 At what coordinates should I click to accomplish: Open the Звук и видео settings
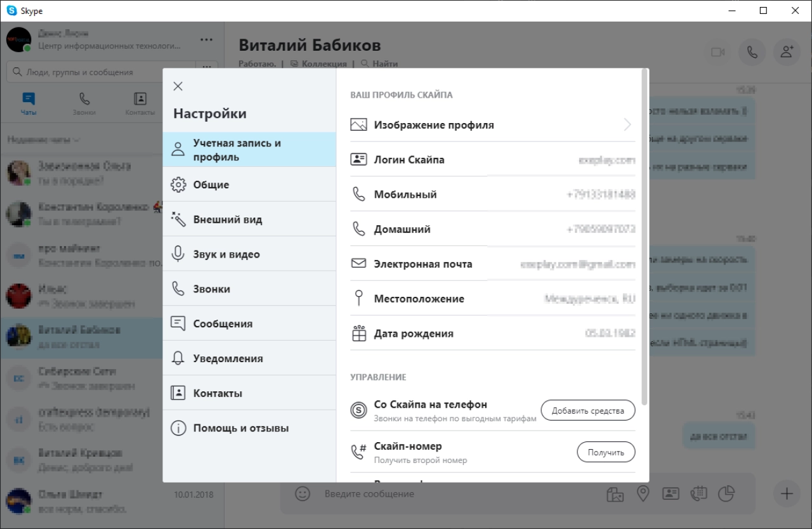click(x=249, y=254)
